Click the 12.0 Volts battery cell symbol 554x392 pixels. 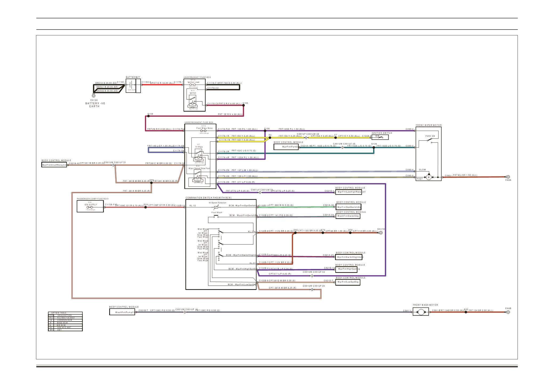(x=131, y=85)
